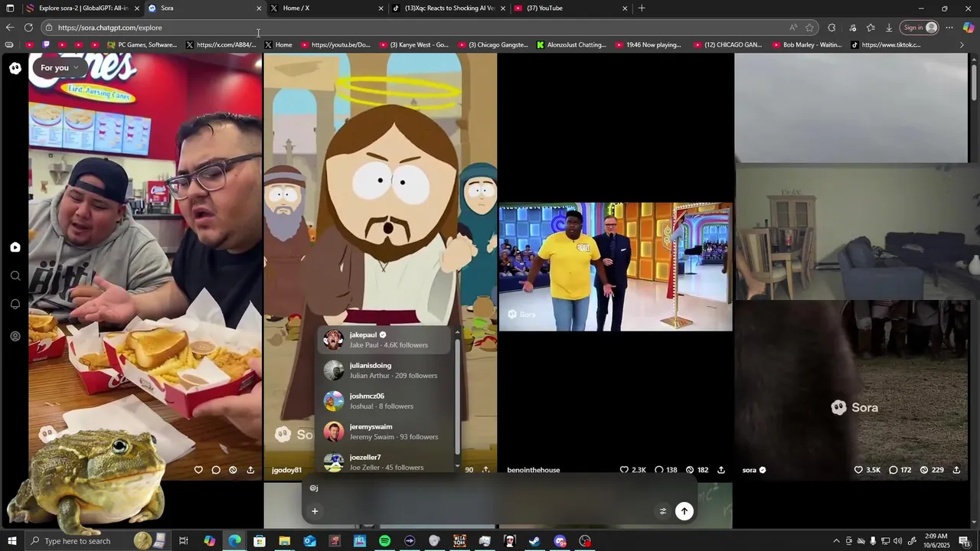
Task: Remix the Raising Cane's video
Action: pos(233,470)
